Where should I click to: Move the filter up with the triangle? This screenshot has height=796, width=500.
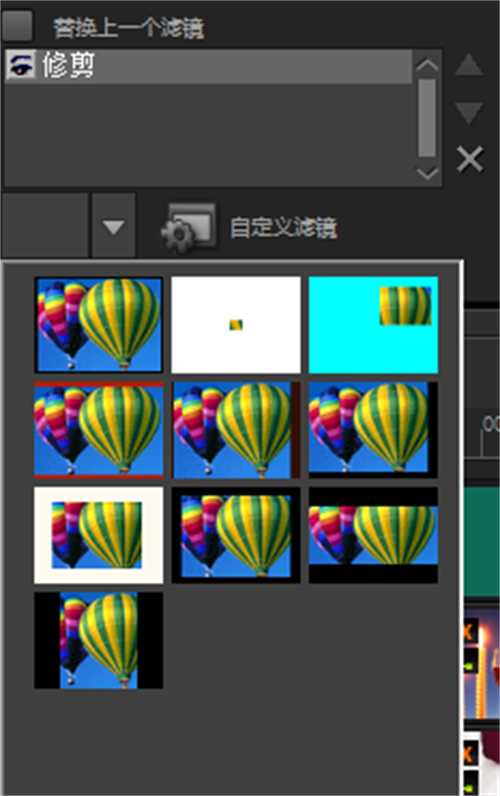[468, 65]
